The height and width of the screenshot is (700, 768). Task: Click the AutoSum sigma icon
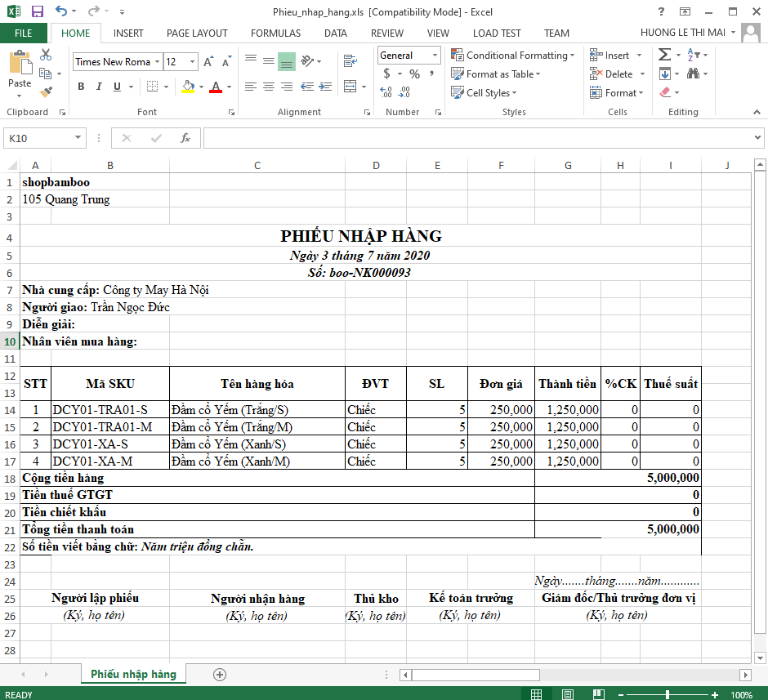(665, 55)
